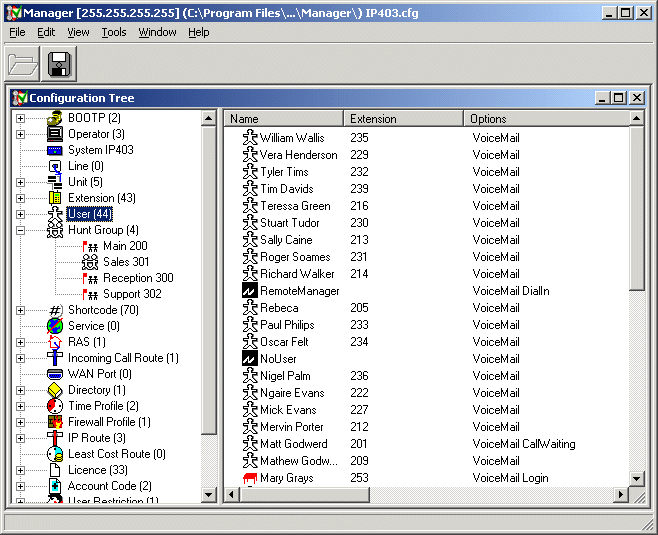Expand the Shortcode tree node
Screen dimensions: 658x535
(x=20, y=310)
